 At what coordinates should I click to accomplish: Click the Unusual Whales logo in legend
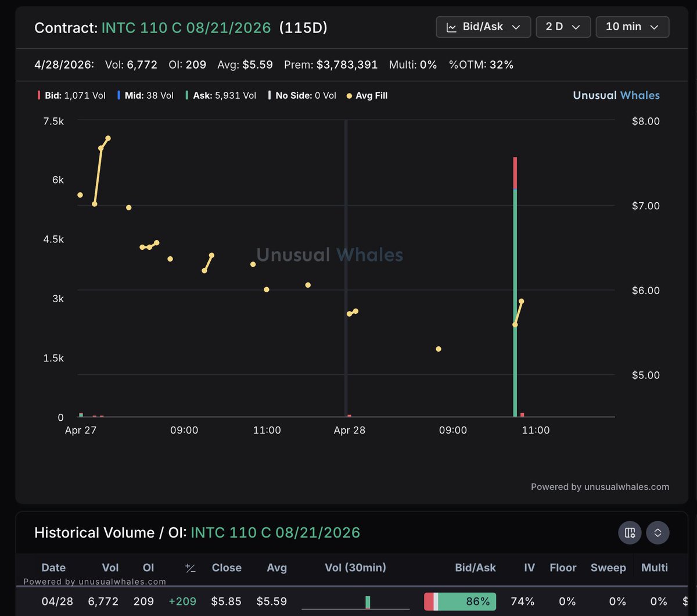616,95
